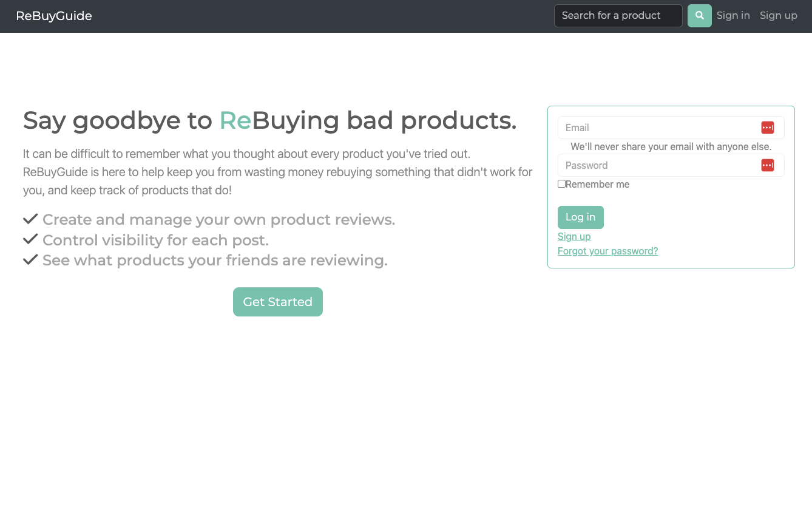The image size is (812, 512).
Task: Click the checkmark beside 'See what products'
Action: click(x=30, y=260)
